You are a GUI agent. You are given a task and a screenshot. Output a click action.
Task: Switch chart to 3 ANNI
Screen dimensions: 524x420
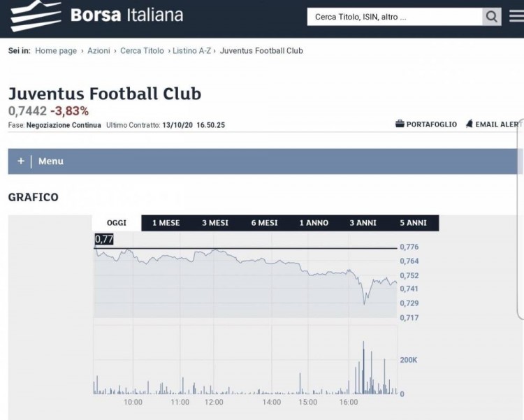tap(363, 223)
